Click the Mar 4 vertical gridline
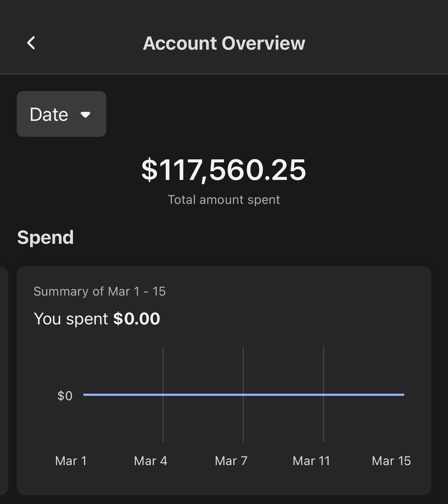448x504 pixels. (x=163, y=368)
